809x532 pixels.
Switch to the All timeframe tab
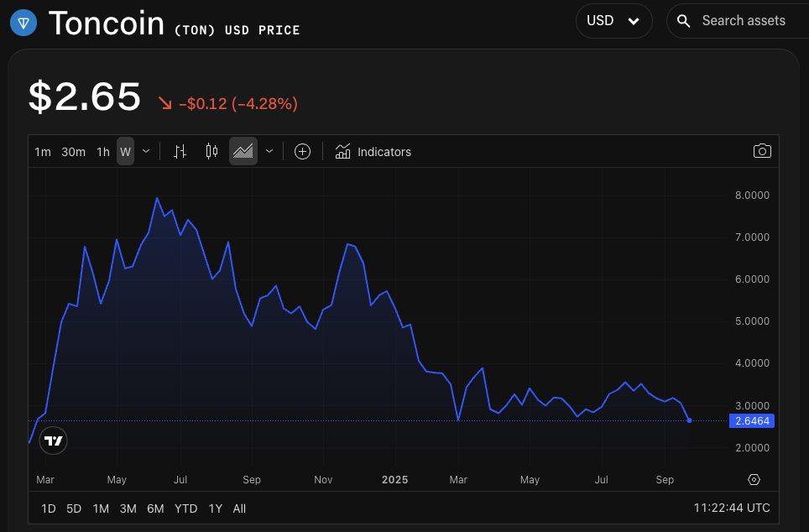tap(239, 509)
